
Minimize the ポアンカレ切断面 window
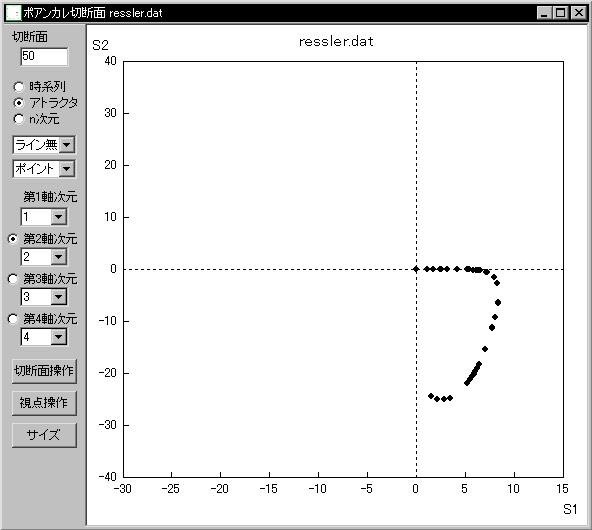(544, 13)
